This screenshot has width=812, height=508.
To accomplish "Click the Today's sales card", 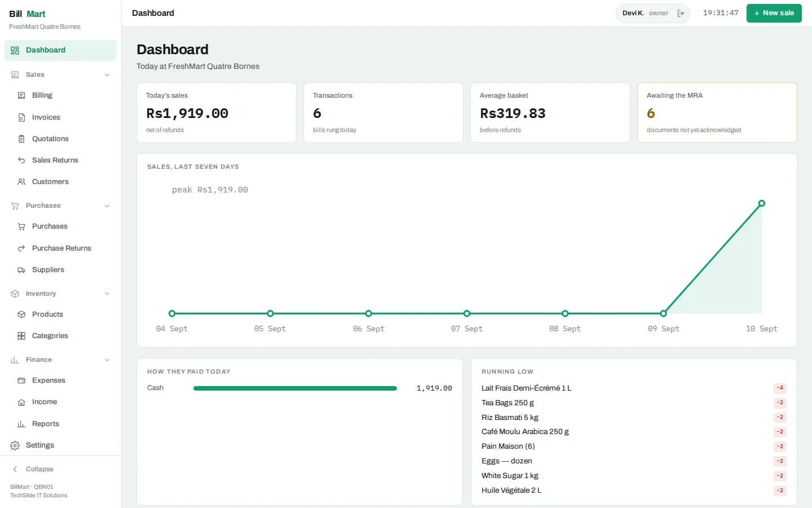I will (217, 113).
